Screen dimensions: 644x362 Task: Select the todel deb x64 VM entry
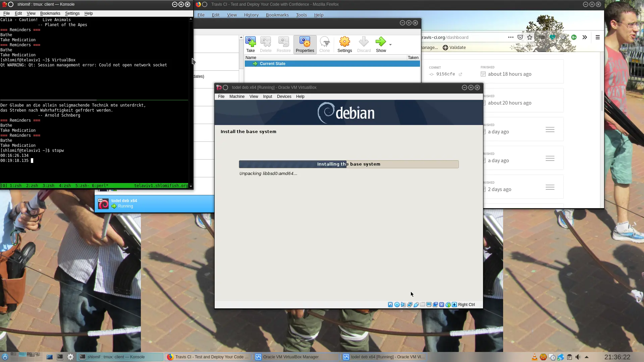point(155,203)
